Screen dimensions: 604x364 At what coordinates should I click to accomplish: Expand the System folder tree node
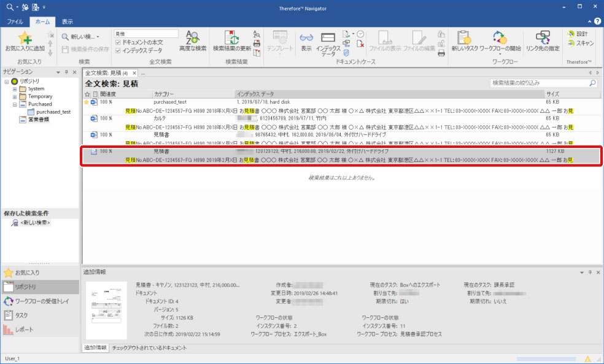tap(15, 89)
